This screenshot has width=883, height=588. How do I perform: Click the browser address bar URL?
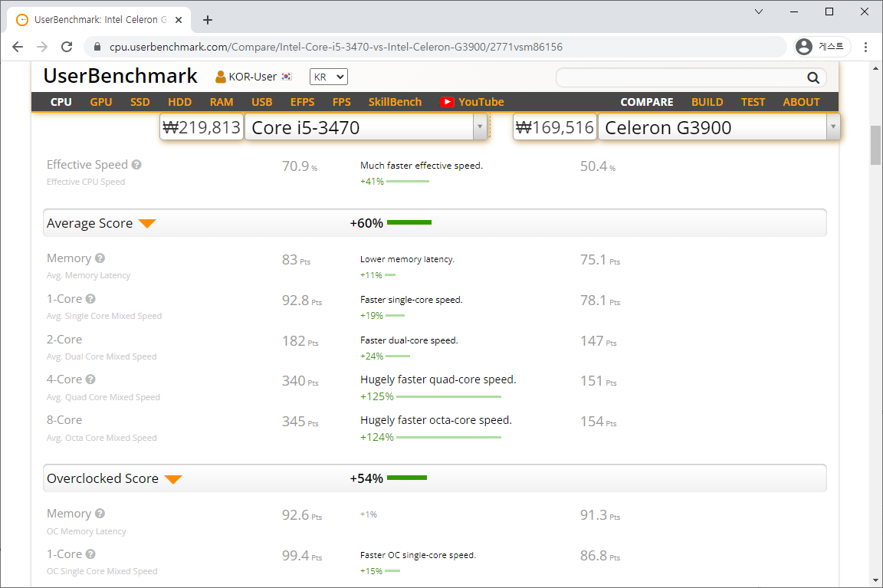(336, 47)
